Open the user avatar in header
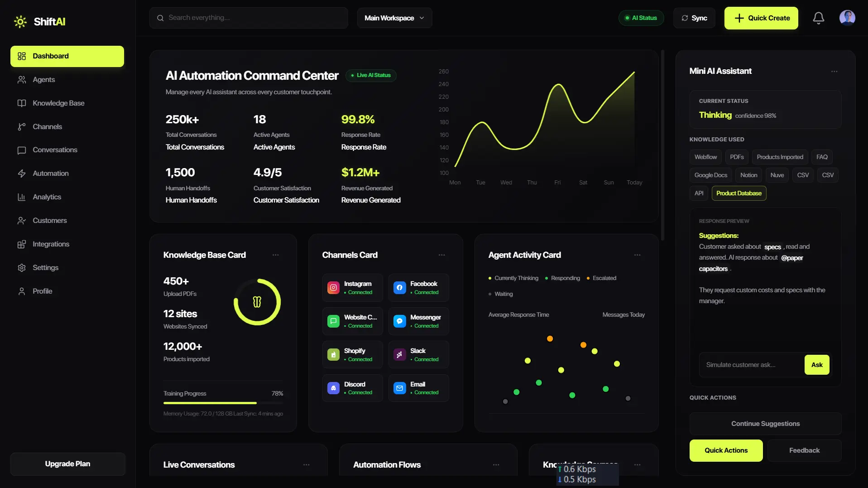Screen dimensions: 868x488 pos(847,18)
